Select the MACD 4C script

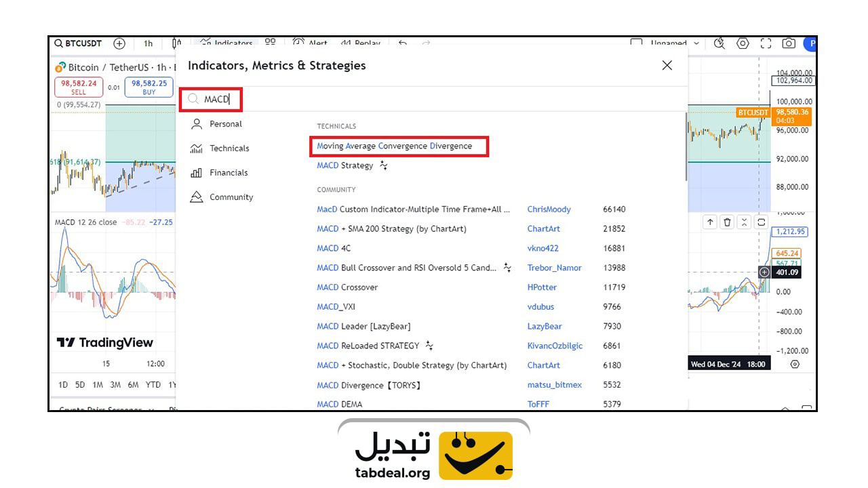(x=334, y=248)
